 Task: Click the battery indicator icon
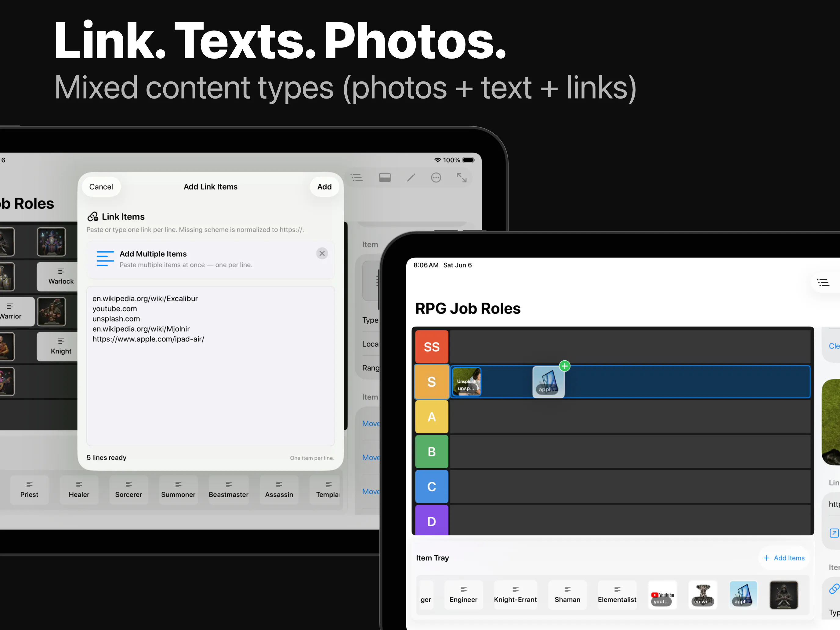(x=469, y=160)
